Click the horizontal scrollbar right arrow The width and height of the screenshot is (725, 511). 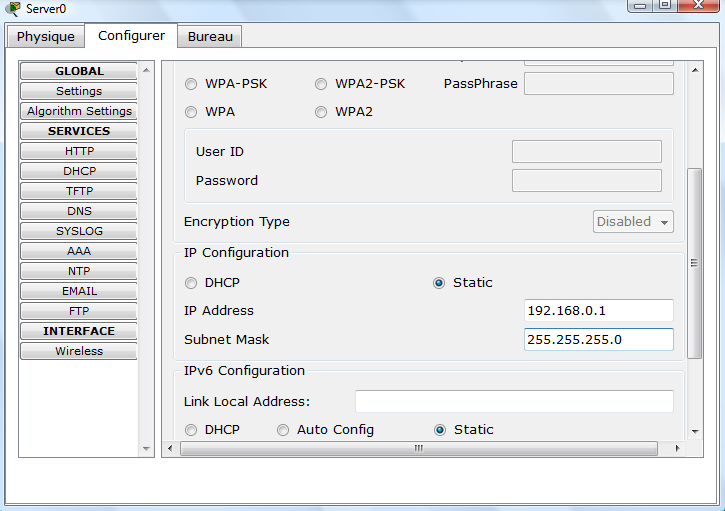(677, 448)
